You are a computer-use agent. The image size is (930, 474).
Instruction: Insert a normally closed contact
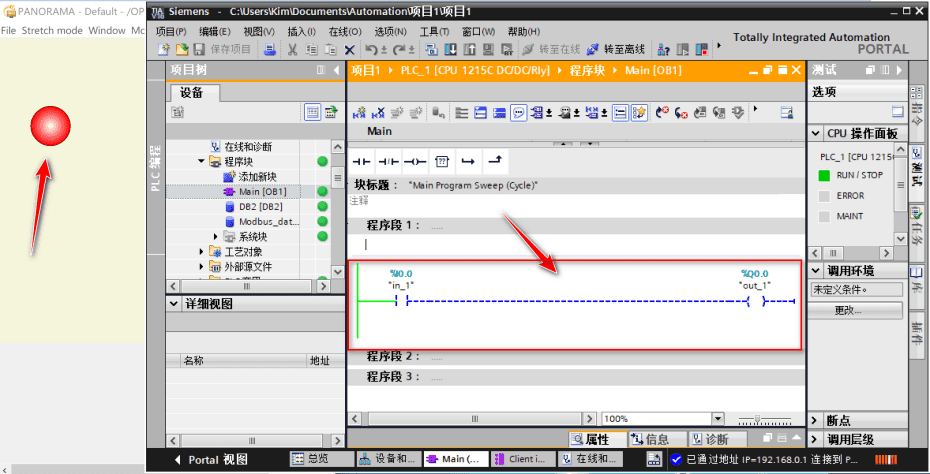coord(388,161)
